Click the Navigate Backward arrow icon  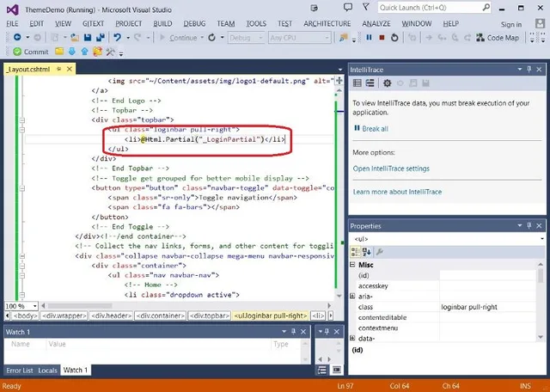pyautogui.click(x=17, y=37)
